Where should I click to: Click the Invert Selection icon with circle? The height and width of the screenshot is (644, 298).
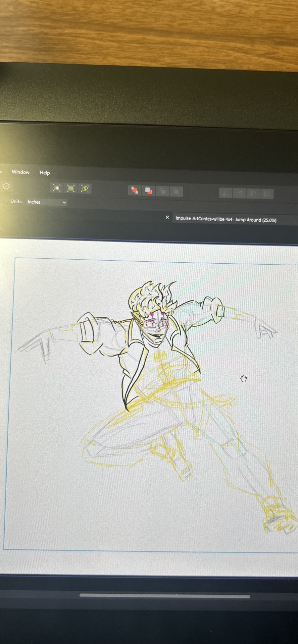click(85, 189)
